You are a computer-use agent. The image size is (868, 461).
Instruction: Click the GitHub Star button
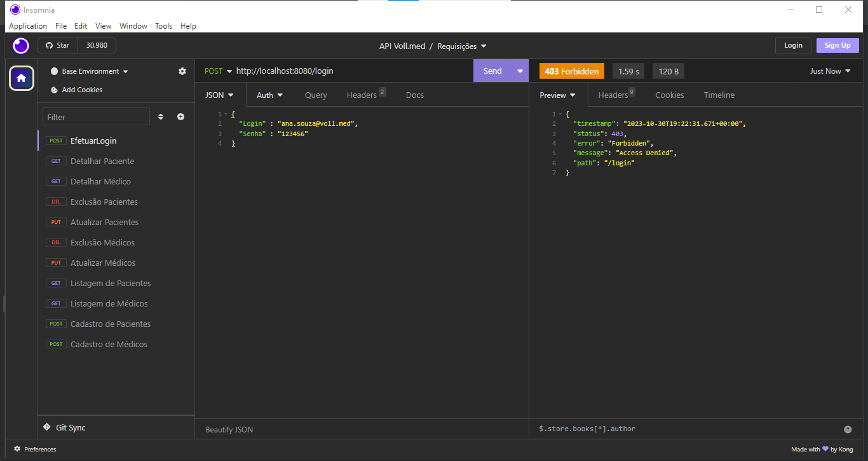[57, 46]
